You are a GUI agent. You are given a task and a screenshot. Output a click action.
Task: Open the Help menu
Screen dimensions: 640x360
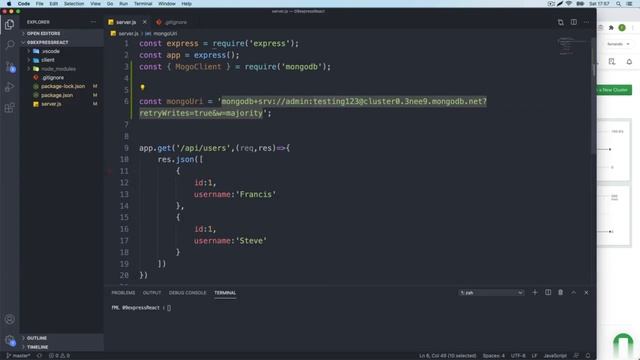pyautogui.click(x=187, y=4)
